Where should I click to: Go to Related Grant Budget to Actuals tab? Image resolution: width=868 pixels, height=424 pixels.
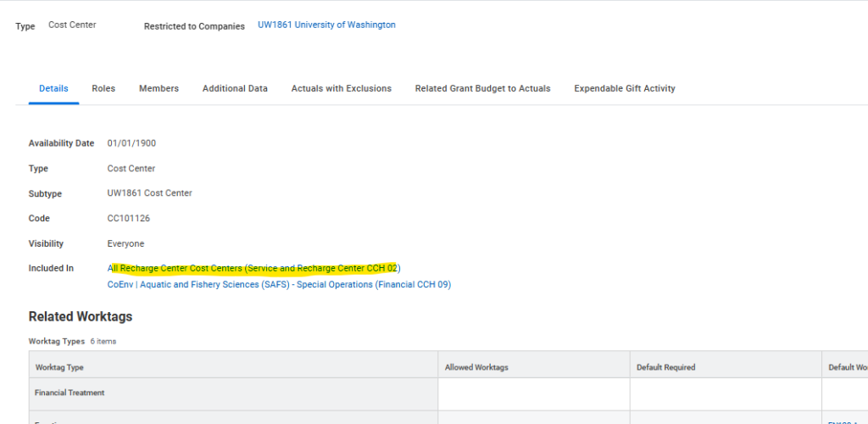click(x=482, y=88)
